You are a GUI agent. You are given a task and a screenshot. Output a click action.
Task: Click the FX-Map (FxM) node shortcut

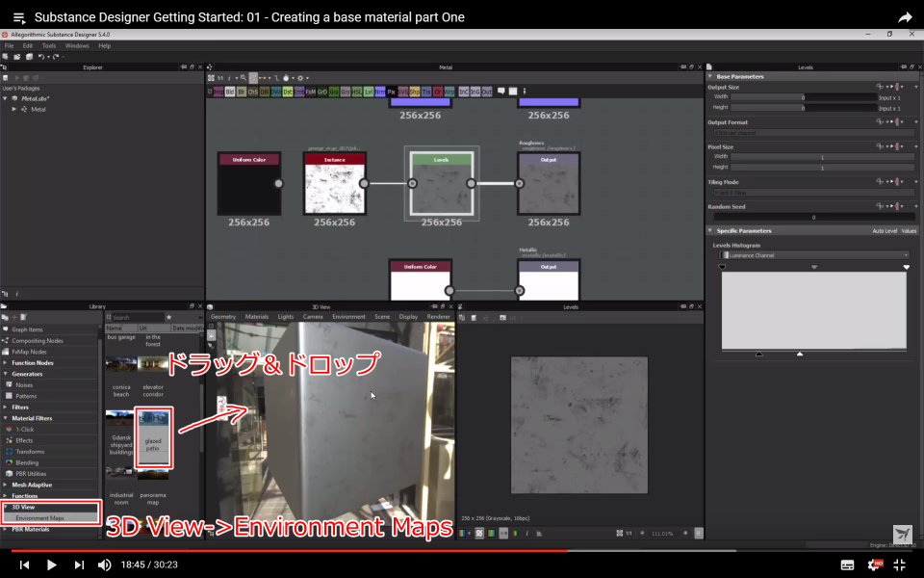311,92
